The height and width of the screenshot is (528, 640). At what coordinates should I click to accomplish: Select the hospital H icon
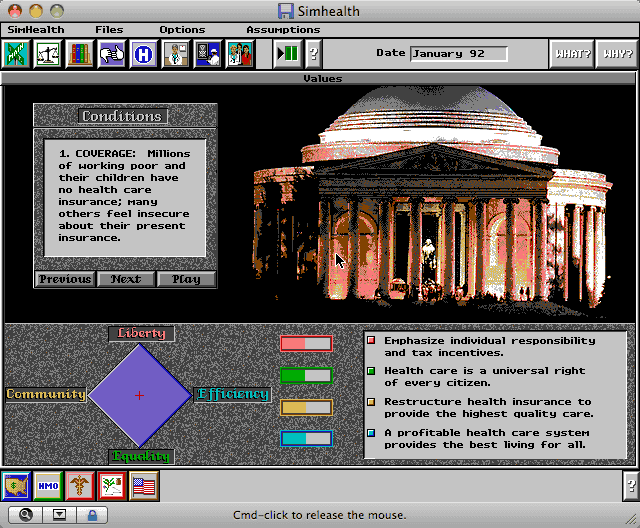tap(143, 54)
